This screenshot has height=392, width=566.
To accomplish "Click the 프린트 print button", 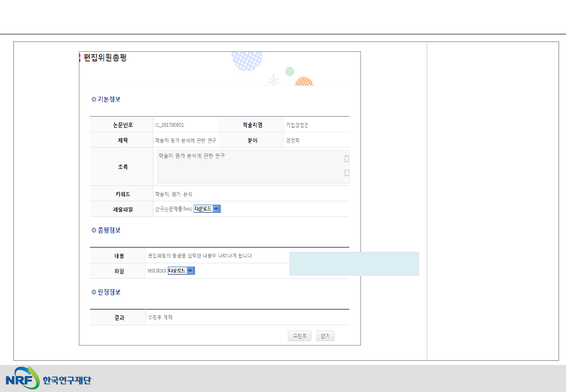I will [x=300, y=336].
